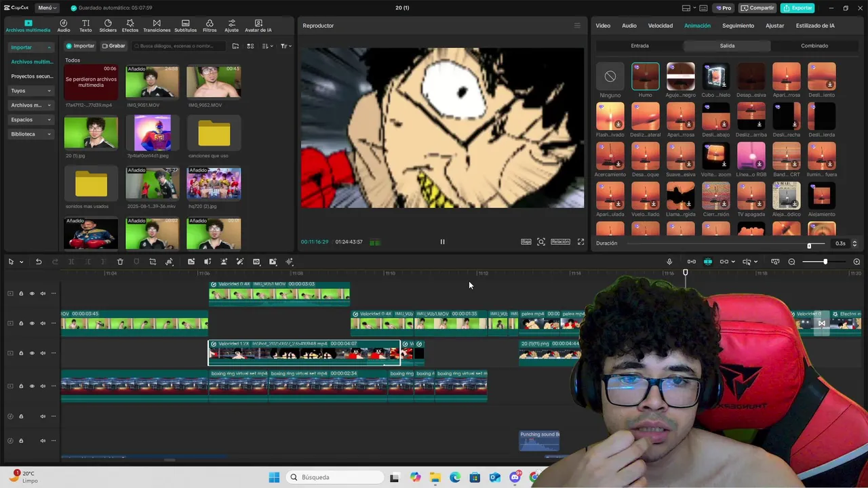Lock the top IMG_9051 video track
This screenshot has height=488, width=868.
[21, 293]
